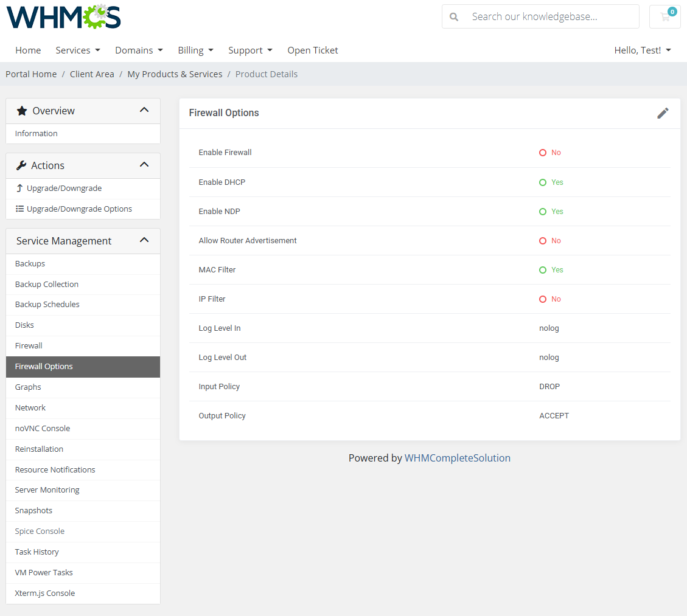Screen dimensions: 687x616
Task: Open the Support dropdown menu
Action: click(x=250, y=50)
